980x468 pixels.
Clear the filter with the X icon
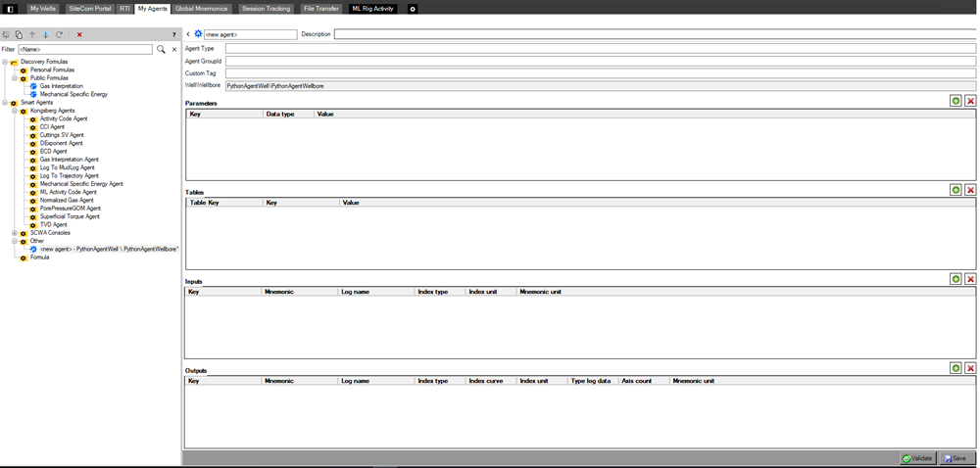[174, 49]
